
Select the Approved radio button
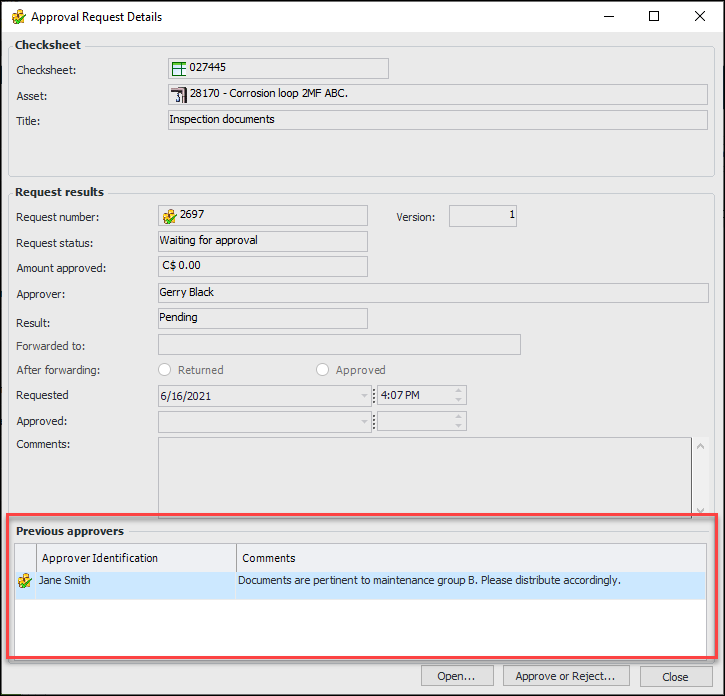coord(322,370)
